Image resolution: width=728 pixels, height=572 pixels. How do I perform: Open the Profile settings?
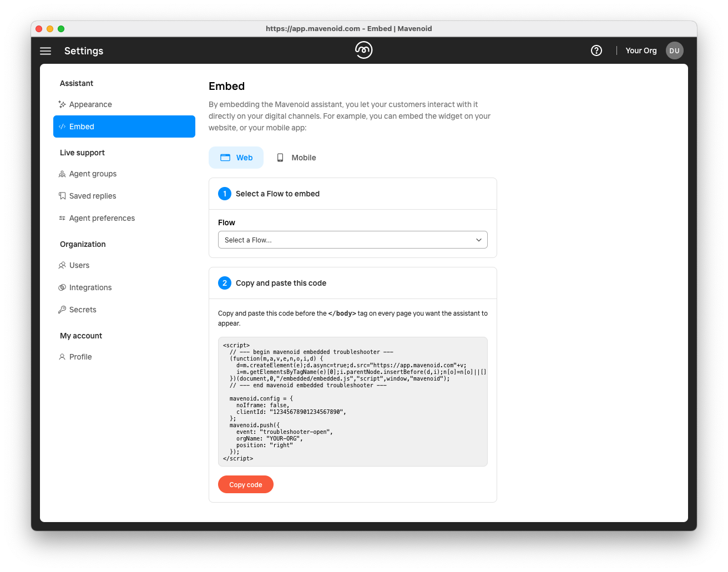coord(80,357)
